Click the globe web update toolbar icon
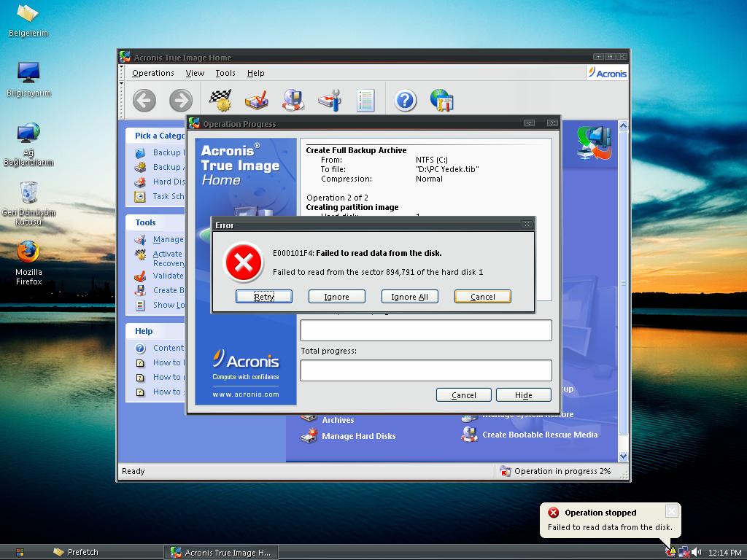 coord(441,101)
